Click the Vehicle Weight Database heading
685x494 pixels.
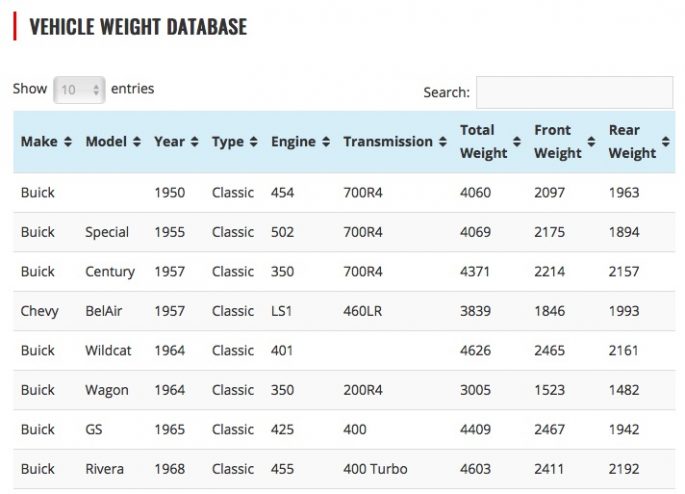138,27
